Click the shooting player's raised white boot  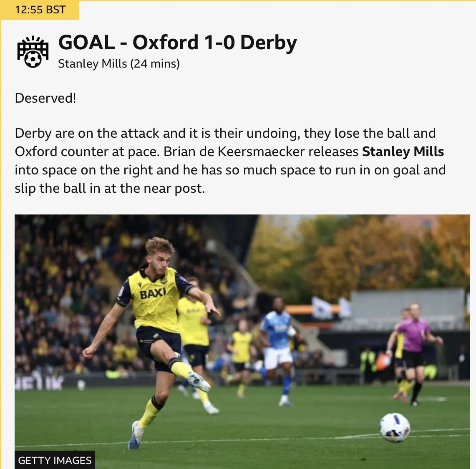[x=199, y=381]
